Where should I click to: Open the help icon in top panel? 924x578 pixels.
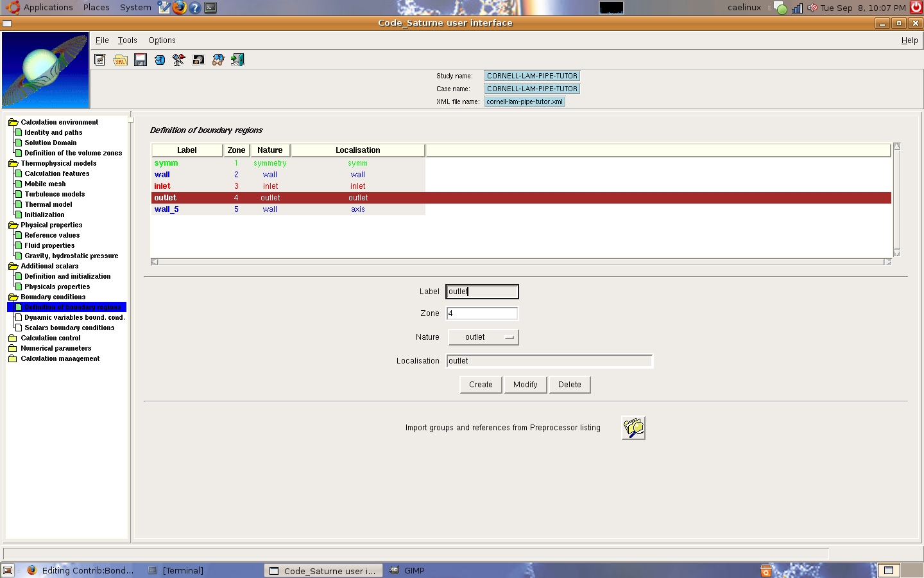point(195,8)
